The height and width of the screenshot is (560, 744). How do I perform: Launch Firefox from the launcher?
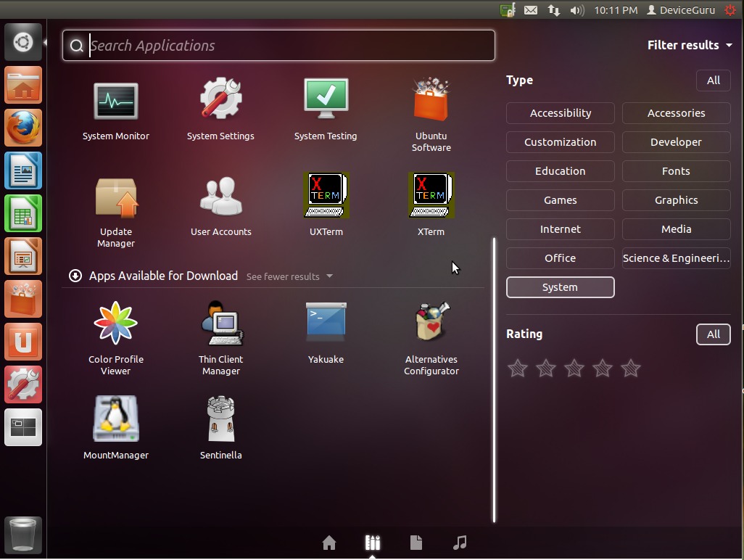click(23, 128)
